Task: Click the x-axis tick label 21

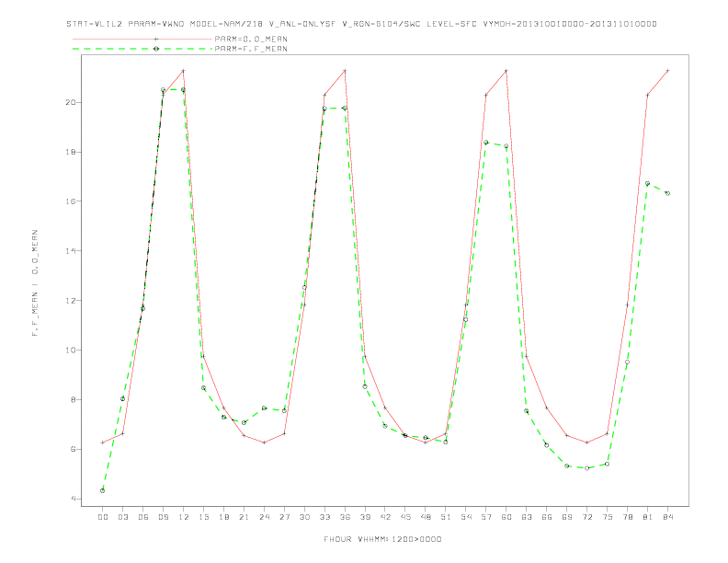Action: [244, 517]
